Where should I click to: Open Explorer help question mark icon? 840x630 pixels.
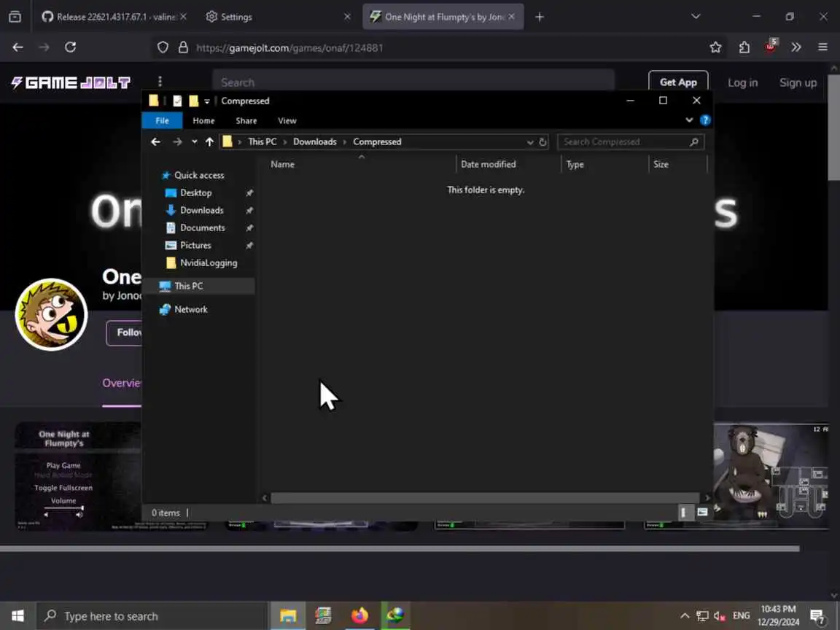click(705, 120)
